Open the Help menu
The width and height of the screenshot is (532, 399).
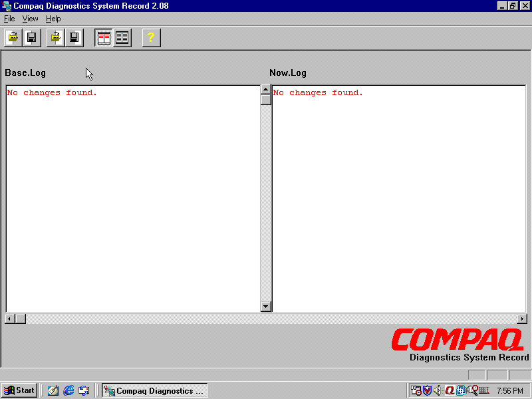[x=53, y=19]
